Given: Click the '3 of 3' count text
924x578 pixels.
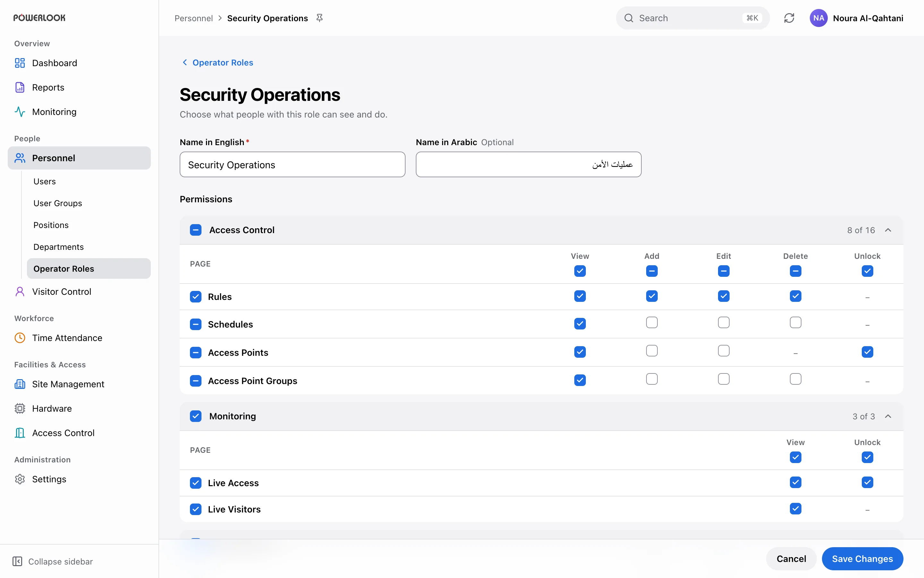Looking at the screenshot, I should pyautogui.click(x=864, y=416).
